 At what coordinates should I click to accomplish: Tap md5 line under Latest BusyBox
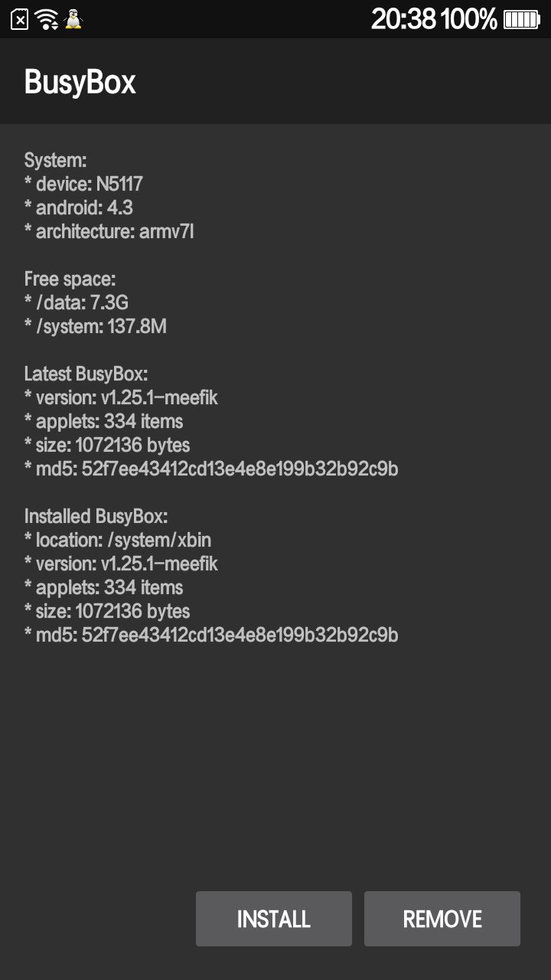211,469
